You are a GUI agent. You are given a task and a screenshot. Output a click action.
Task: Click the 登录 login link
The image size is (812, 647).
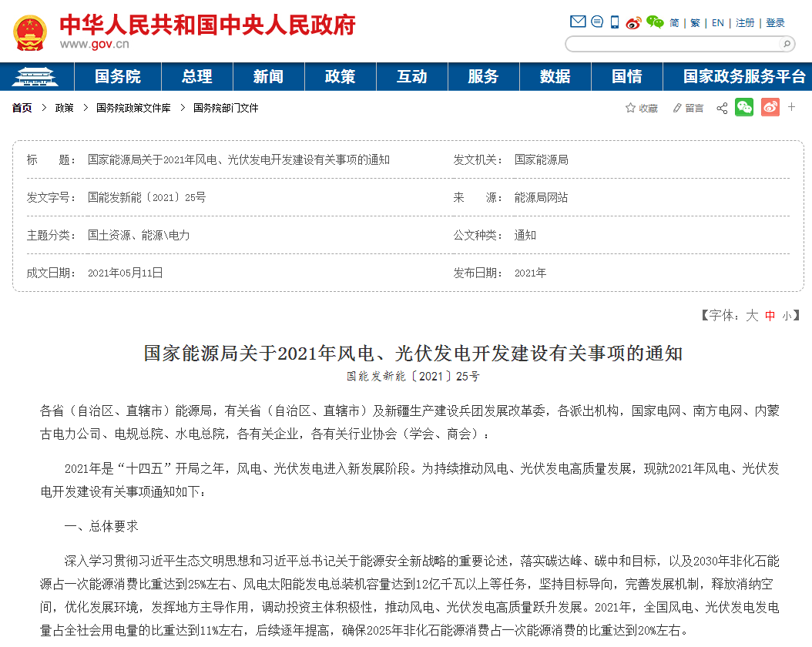coord(775,22)
